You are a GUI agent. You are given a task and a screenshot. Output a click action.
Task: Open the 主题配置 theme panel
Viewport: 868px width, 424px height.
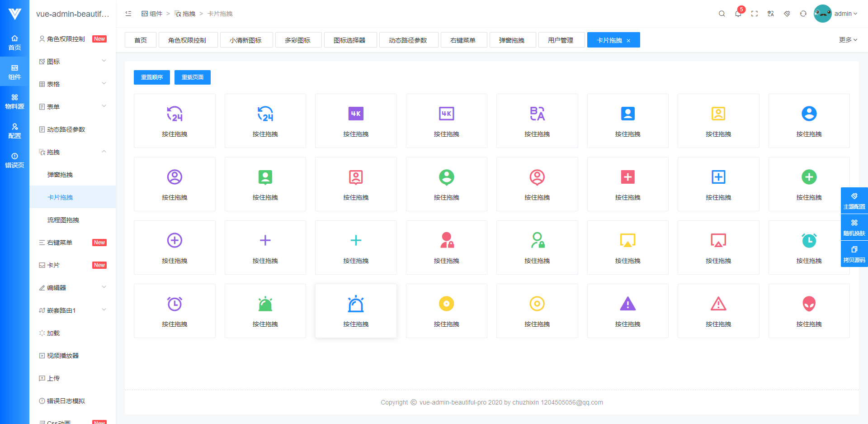pos(854,200)
